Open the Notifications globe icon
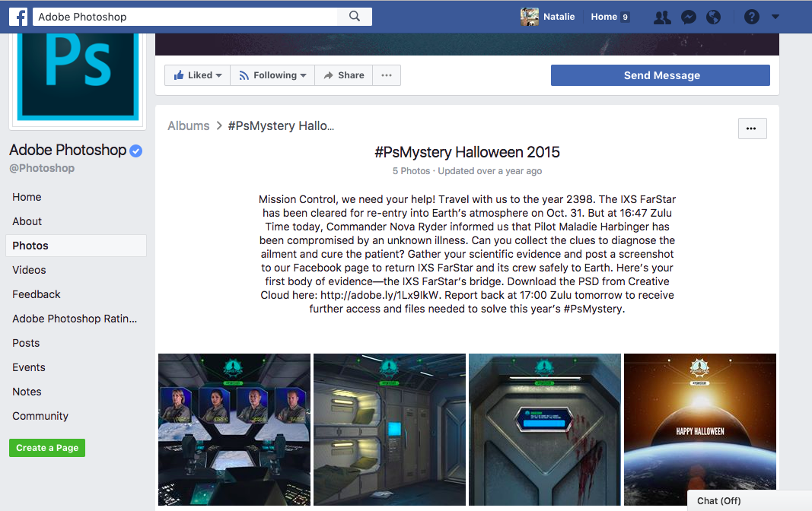Viewport: 812px width, 511px height. (714, 17)
